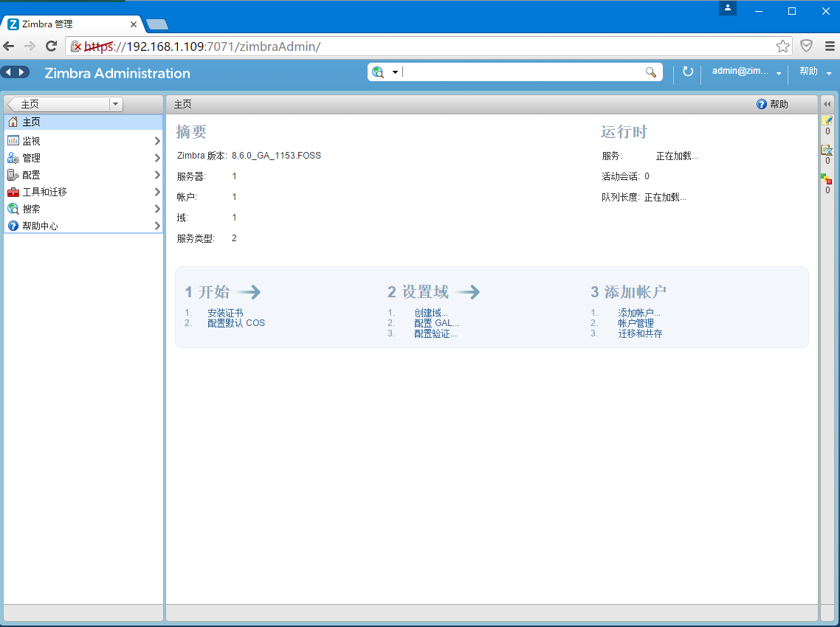Expand the 监视 submenu chevron
Viewport: 840px width, 627px height.
click(157, 141)
